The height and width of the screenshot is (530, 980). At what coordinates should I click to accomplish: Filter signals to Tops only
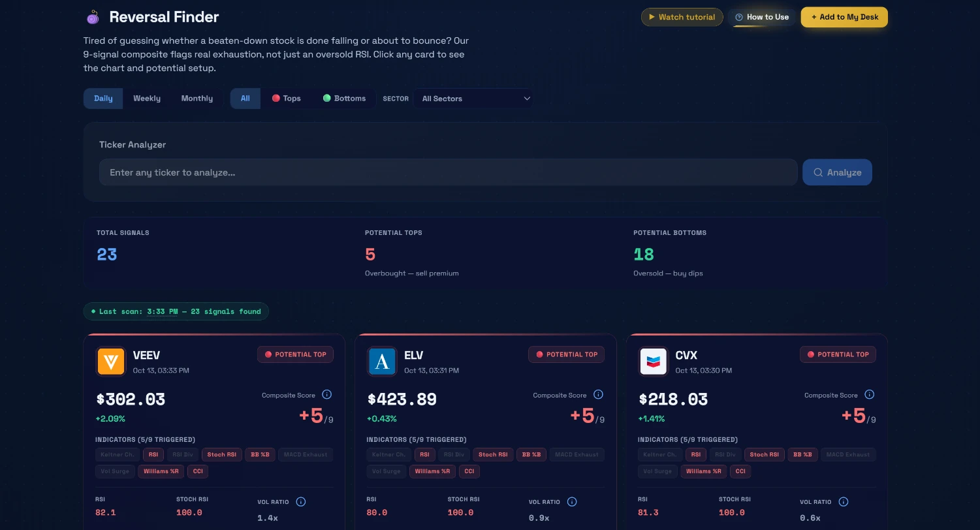287,99
